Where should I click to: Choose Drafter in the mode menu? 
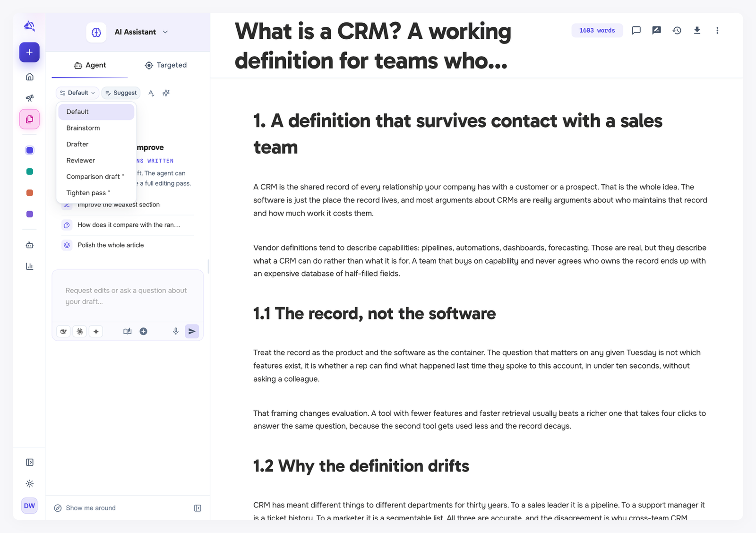[x=96, y=144]
